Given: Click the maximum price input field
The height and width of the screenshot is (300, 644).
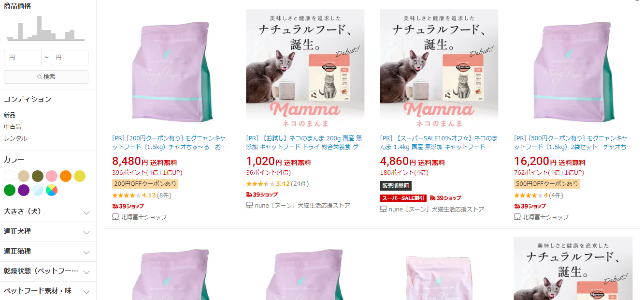Looking at the screenshot, I should coord(70,58).
